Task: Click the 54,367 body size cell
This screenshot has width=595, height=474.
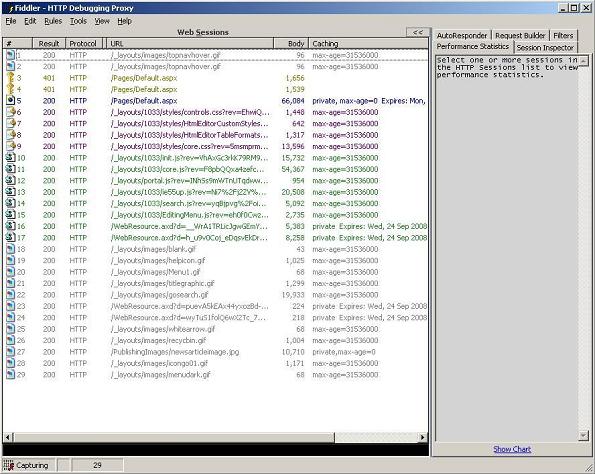Action: (x=293, y=169)
